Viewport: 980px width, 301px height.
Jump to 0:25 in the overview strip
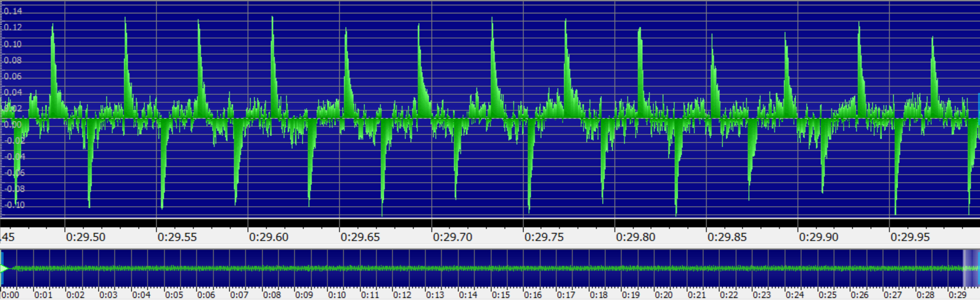coord(819,268)
